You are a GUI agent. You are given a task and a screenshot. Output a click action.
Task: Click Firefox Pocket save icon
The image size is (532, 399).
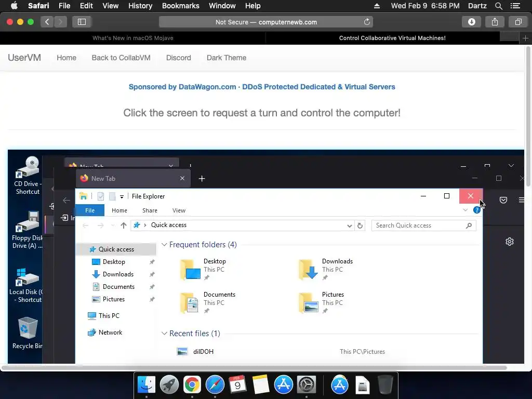coord(503,200)
